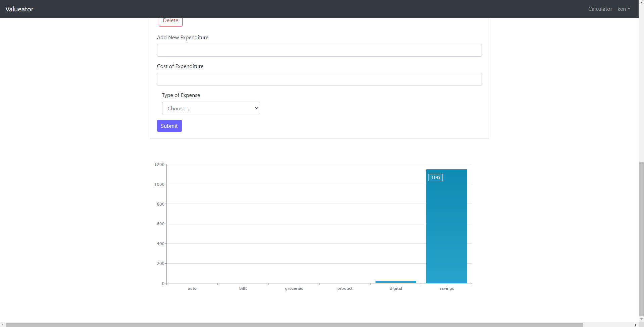Screen dimensions: 644x327
Task: Click the groceries axis label
Action: 294,288
